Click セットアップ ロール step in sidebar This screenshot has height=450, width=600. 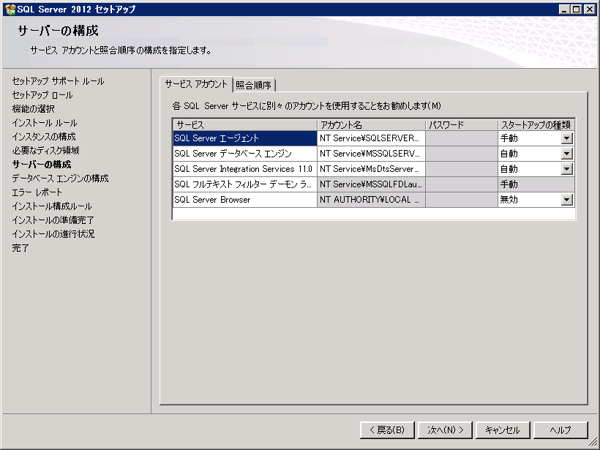coord(42,95)
